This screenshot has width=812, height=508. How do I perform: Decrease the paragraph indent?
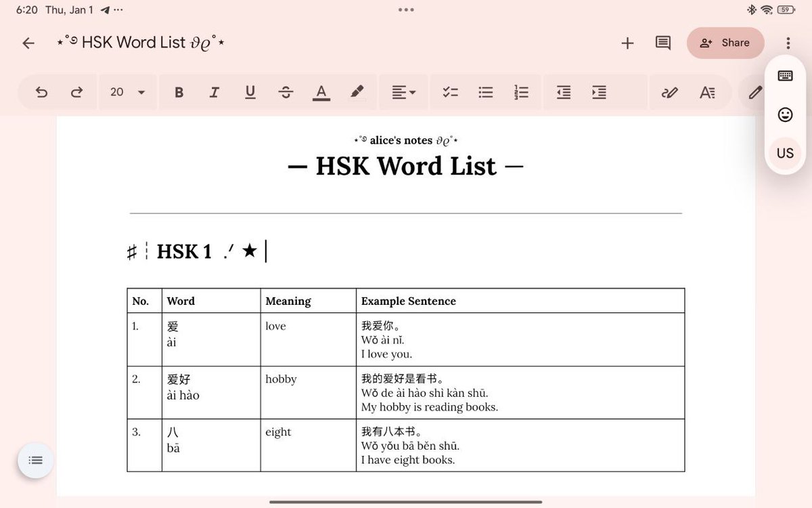[564, 92]
